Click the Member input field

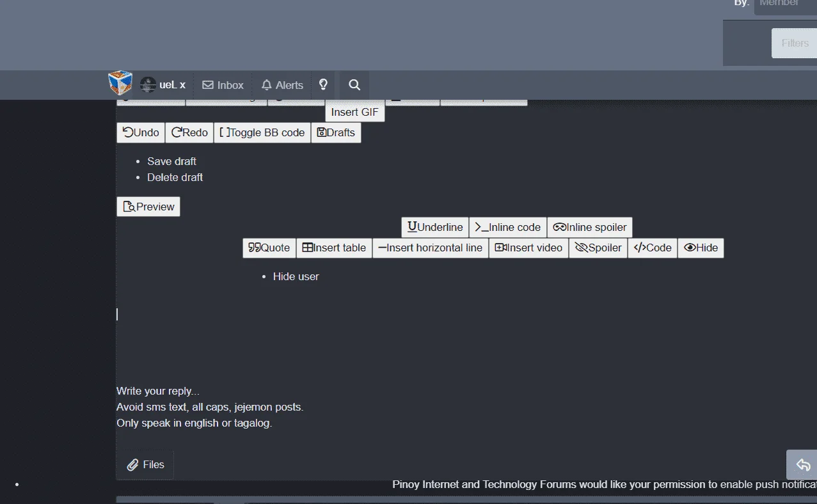[786, 5]
